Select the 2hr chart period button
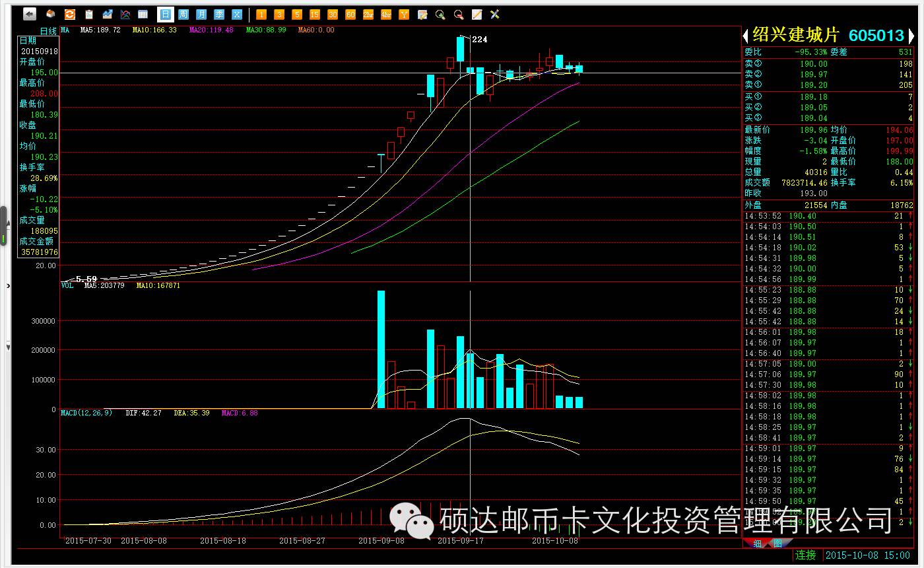Screen dimensions: 924x568 (x=368, y=14)
